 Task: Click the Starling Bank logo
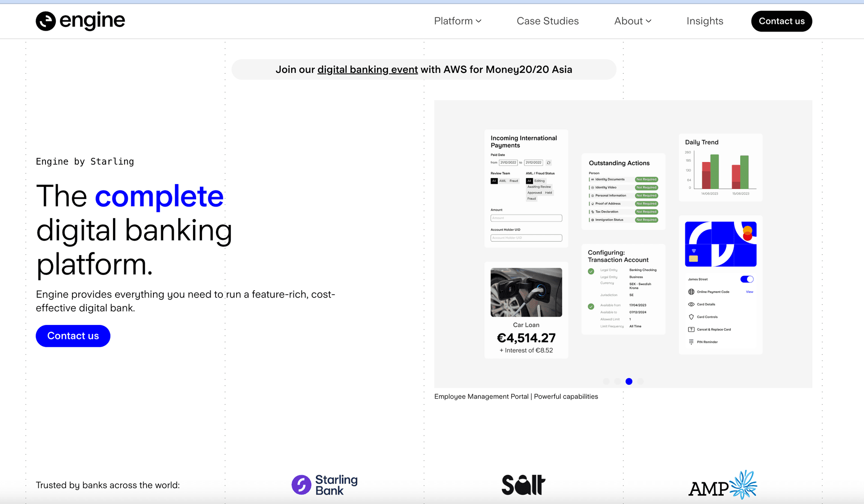click(x=324, y=485)
